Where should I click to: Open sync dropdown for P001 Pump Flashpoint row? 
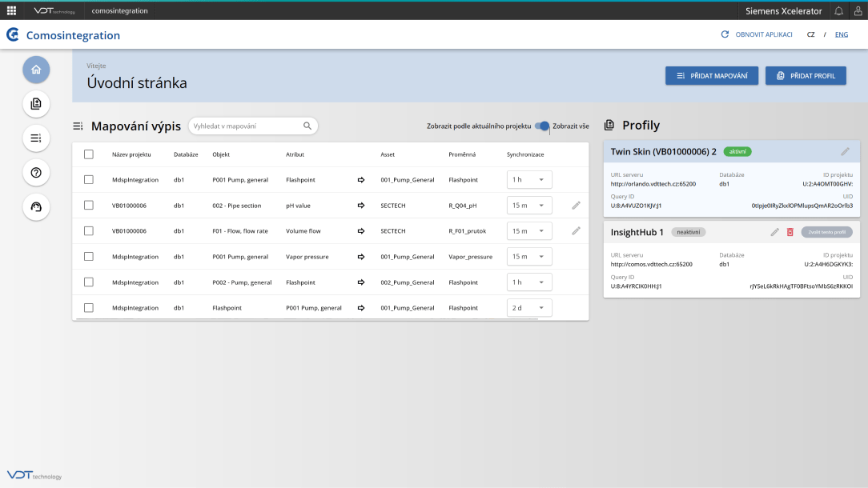click(529, 180)
